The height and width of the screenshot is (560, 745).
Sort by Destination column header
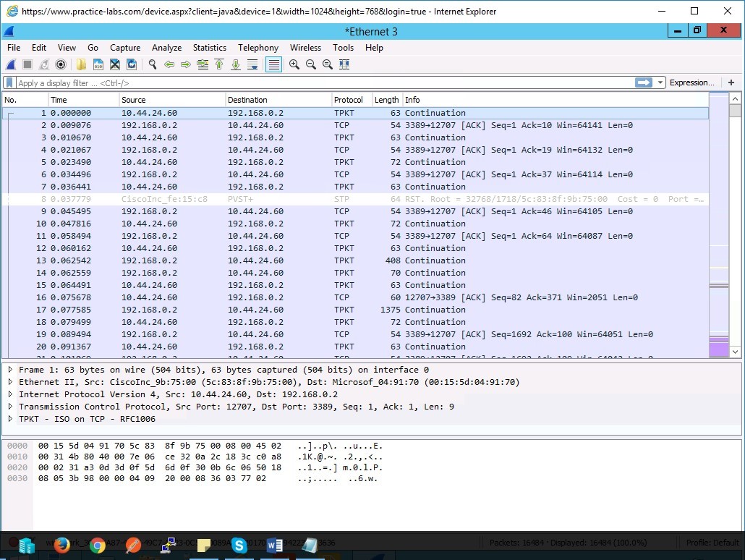[x=278, y=100]
